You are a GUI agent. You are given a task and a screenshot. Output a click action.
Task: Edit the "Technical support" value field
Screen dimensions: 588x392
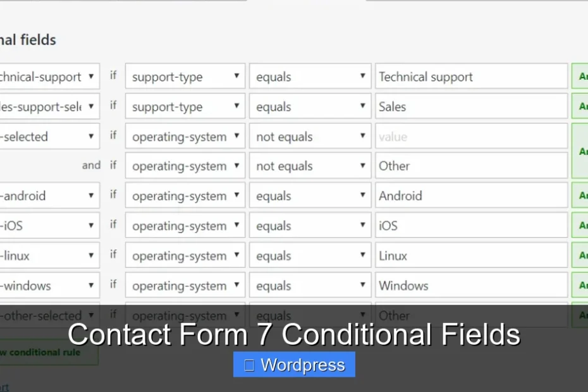coord(471,76)
